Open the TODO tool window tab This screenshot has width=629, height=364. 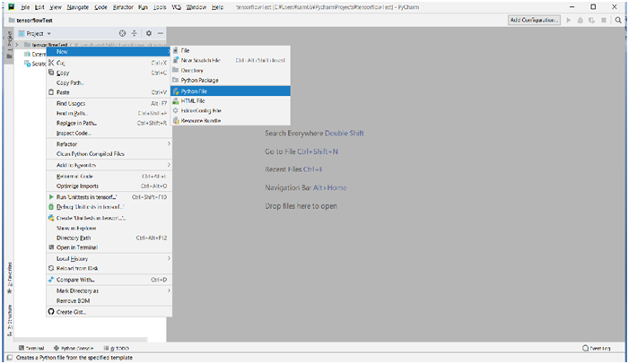click(x=117, y=348)
